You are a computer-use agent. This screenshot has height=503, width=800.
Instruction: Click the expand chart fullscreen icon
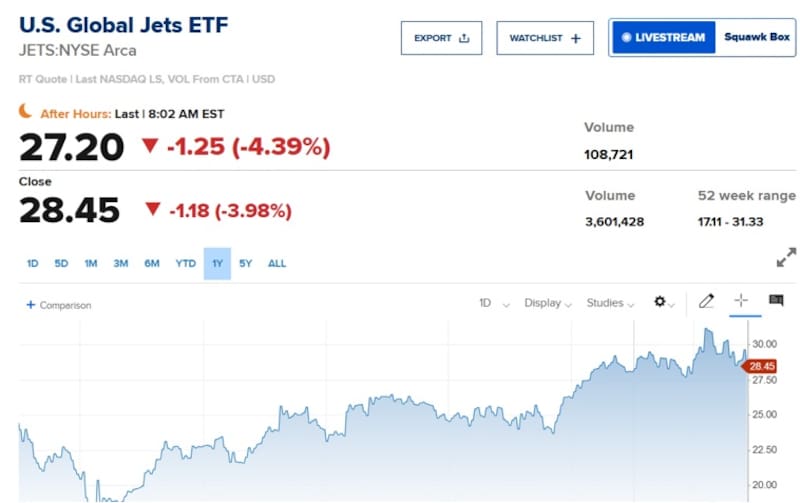point(787,257)
